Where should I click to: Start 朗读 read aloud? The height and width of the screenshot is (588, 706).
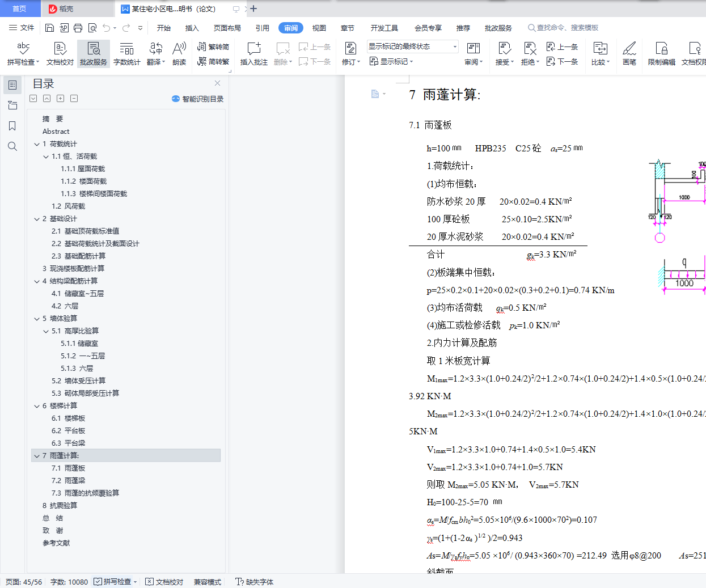(x=179, y=54)
